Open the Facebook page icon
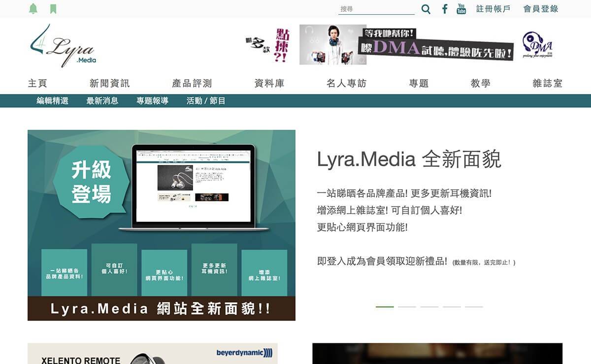Screen dimensions: 591x364 pyautogui.click(x=444, y=9)
